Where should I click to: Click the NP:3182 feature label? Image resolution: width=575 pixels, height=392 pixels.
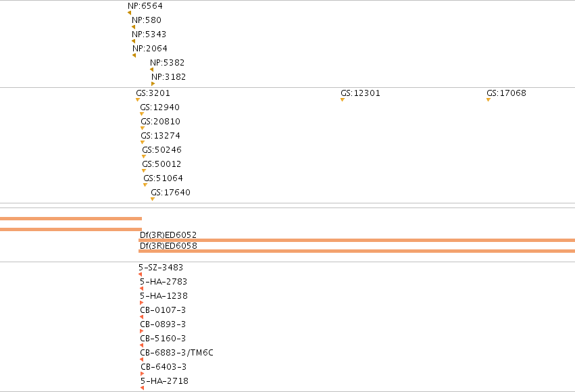pyautogui.click(x=169, y=77)
